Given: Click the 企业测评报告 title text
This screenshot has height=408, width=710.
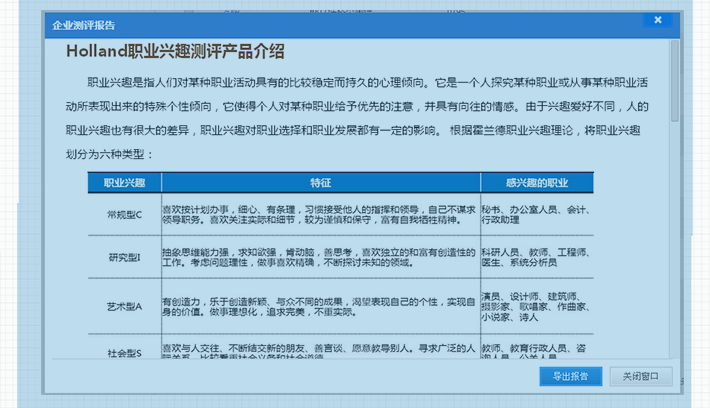Looking at the screenshot, I should pos(83,25).
